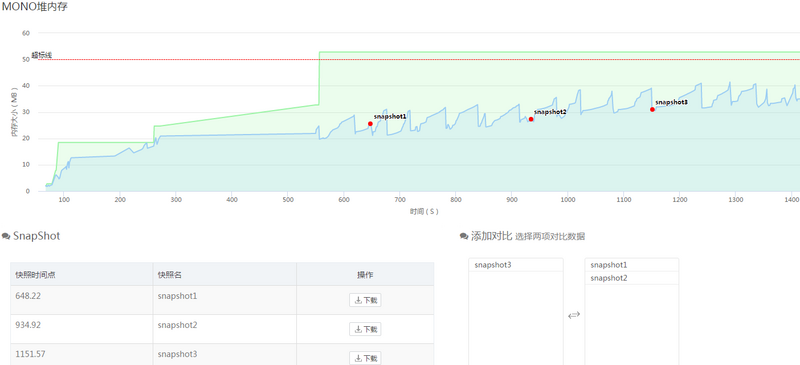
Task: Download snapshot3 via its 下载 button
Action: (365, 358)
